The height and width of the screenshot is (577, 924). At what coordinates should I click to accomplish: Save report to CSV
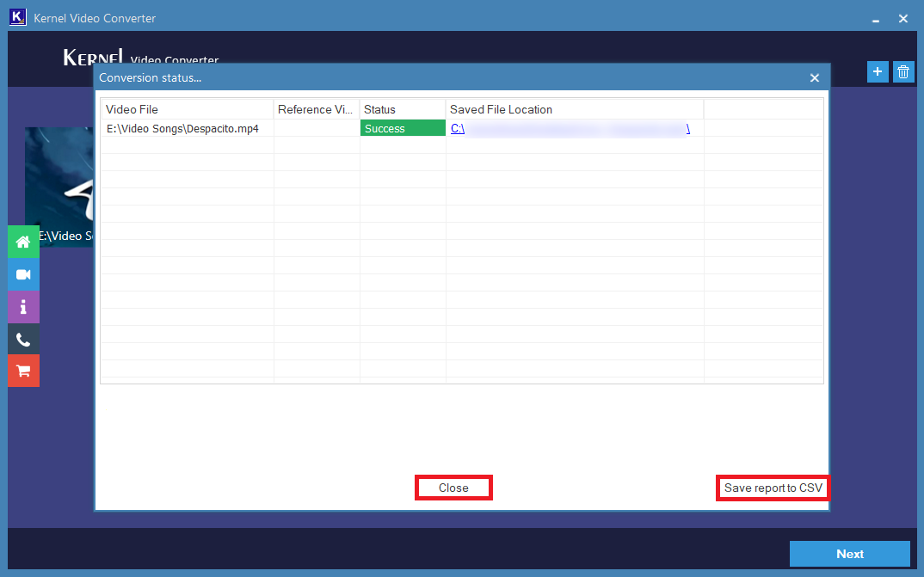pos(773,488)
